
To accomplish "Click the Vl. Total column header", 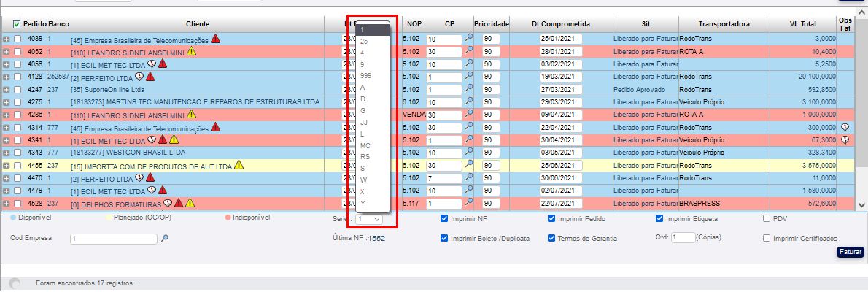I will pyautogui.click(x=802, y=23).
